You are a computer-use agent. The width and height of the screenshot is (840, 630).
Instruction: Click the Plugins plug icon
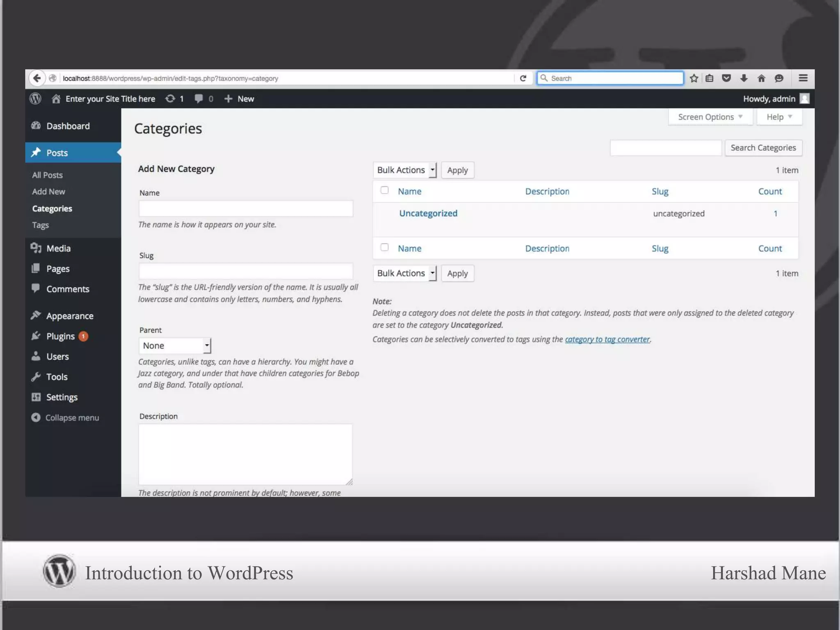click(36, 336)
